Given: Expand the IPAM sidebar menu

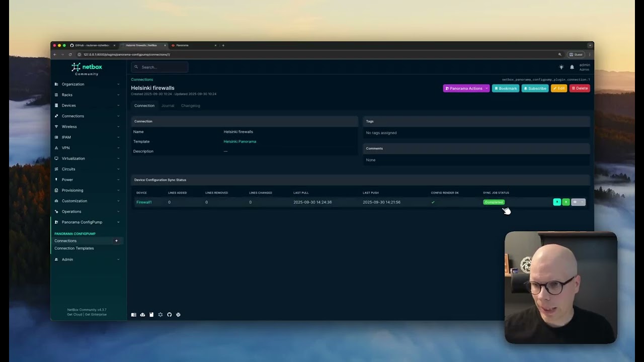Looking at the screenshot, I should point(88,137).
